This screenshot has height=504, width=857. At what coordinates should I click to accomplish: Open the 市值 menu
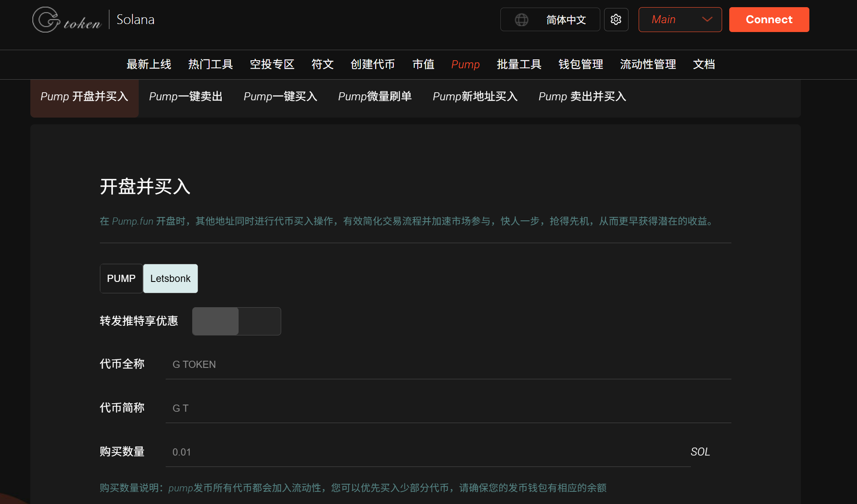tap(423, 64)
